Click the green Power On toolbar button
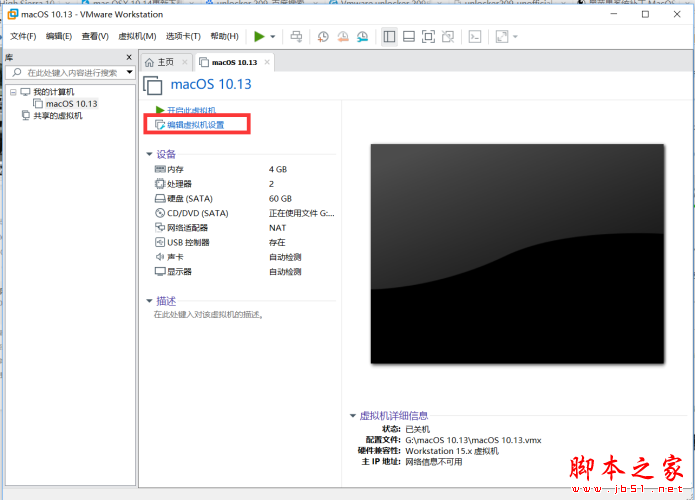Image resolution: width=695 pixels, height=500 pixels. pos(259,36)
